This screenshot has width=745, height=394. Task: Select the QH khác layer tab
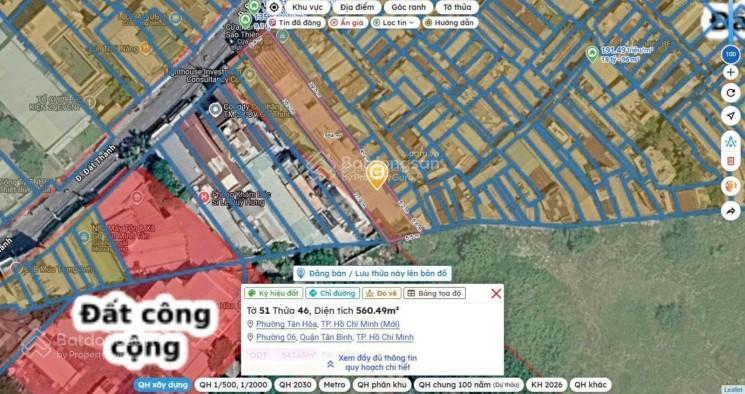(590, 384)
